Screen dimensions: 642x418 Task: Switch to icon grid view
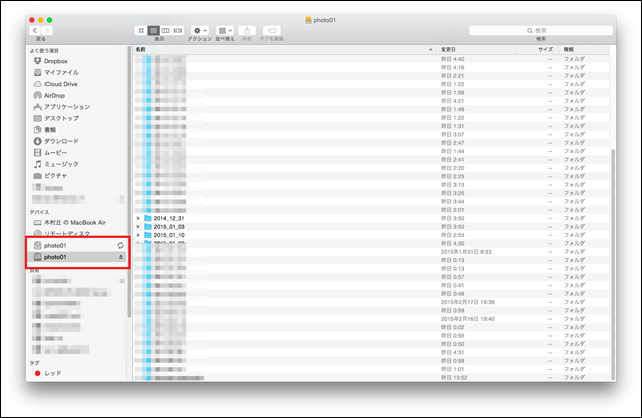tap(141, 30)
